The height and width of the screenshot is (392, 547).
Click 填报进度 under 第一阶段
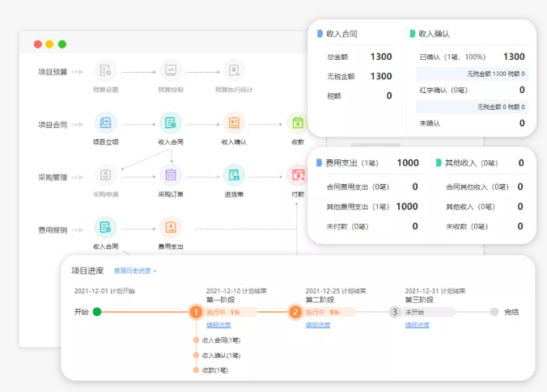pyautogui.click(x=218, y=325)
